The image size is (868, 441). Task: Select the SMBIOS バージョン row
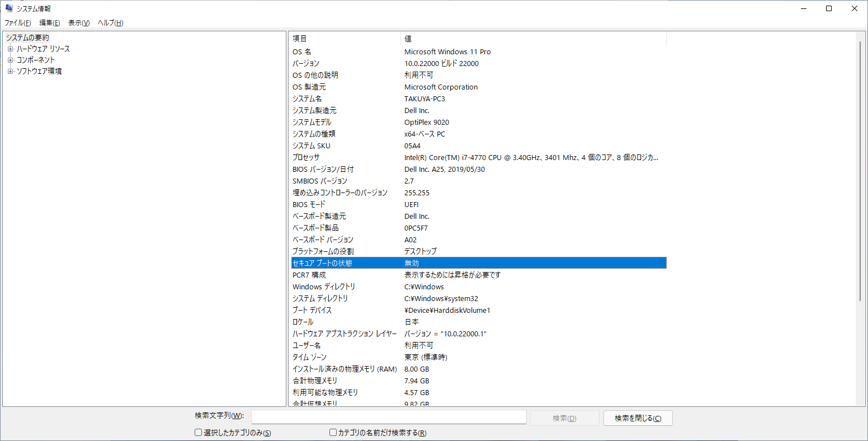pyautogui.click(x=478, y=181)
